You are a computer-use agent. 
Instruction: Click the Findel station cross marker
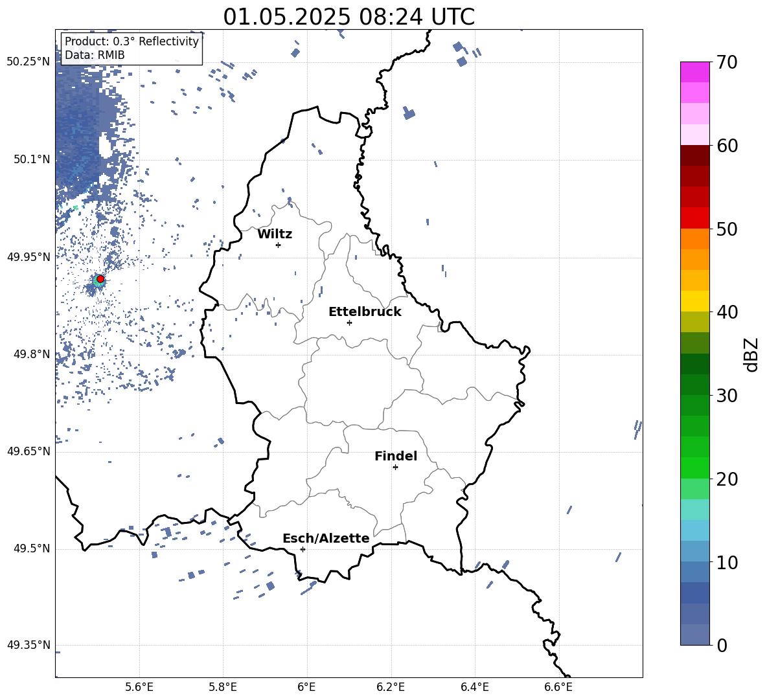click(x=395, y=468)
